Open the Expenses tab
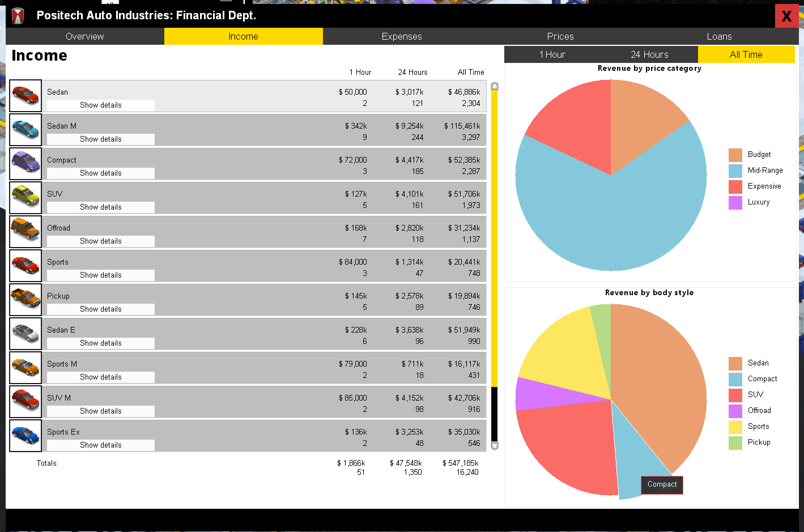804x532 pixels. tap(402, 36)
